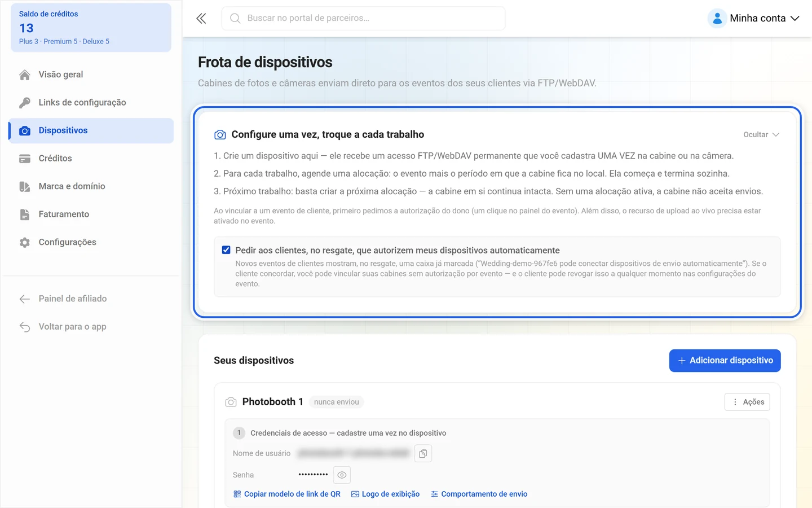
Task: Click Voltar para o app
Action: tap(91, 327)
